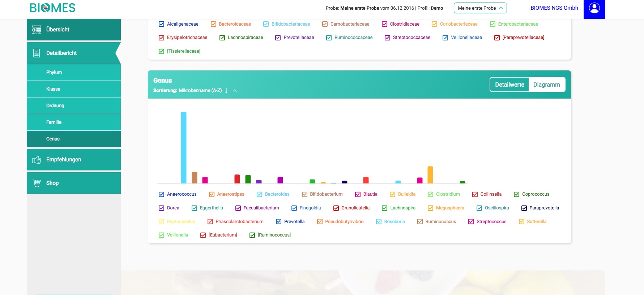The height and width of the screenshot is (295, 644).
Task: Click the Detailbericht report icon
Action: [37, 53]
